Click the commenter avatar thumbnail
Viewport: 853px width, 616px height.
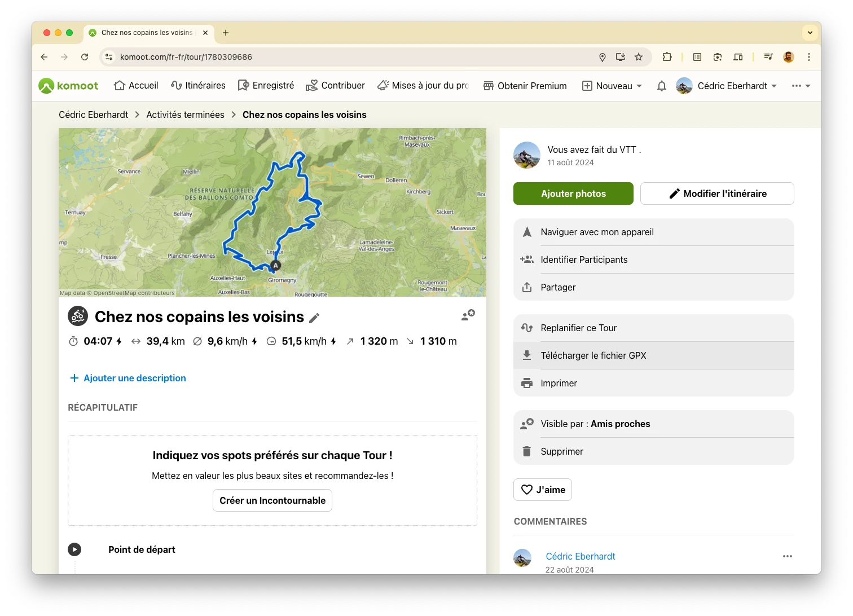pos(522,558)
